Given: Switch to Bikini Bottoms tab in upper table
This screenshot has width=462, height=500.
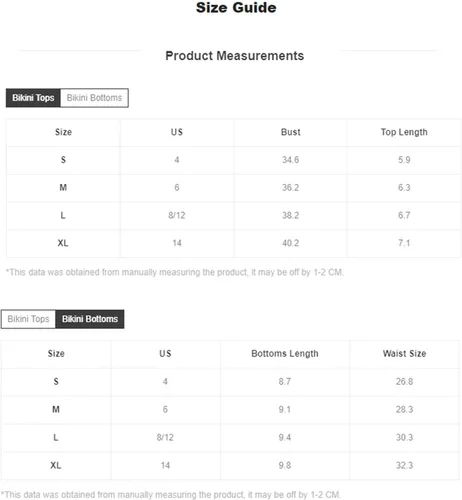Looking at the screenshot, I should [94, 98].
